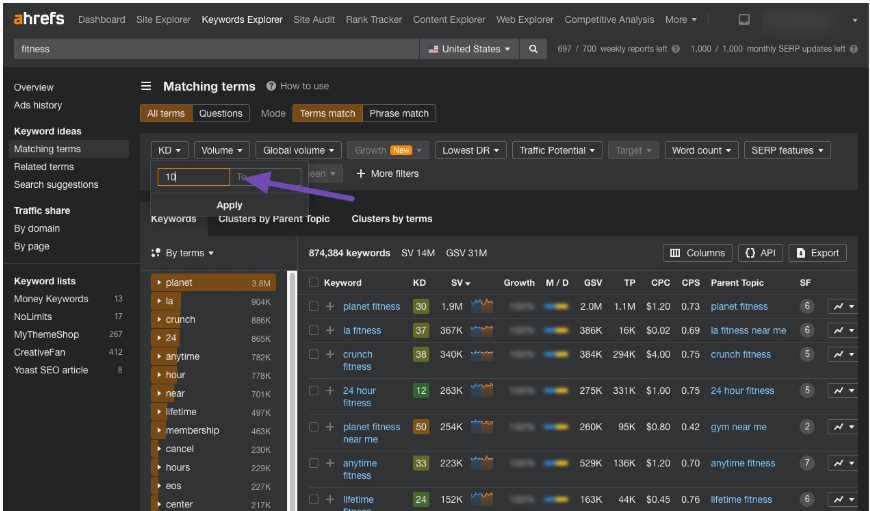This screenshot has height=511, width=870.
Task: Click volume trend chart for planet fitness row
Action: click(482, 306)
